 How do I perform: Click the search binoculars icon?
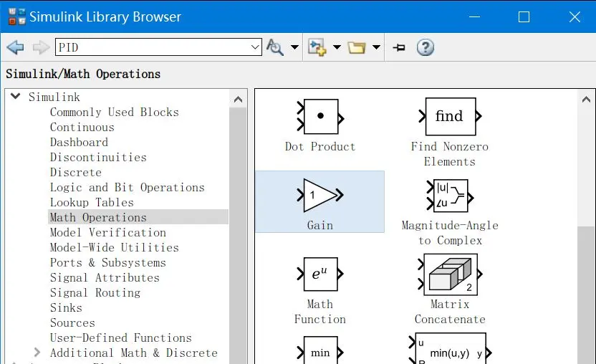275,47
